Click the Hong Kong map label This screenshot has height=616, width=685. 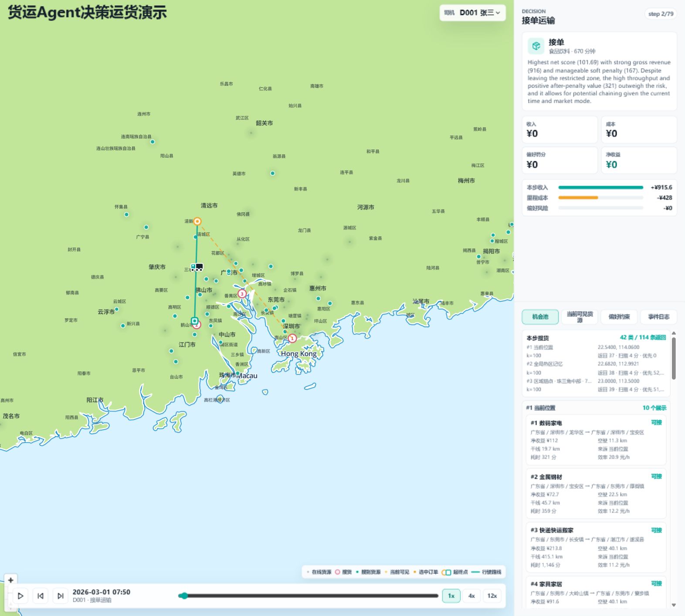299,354
